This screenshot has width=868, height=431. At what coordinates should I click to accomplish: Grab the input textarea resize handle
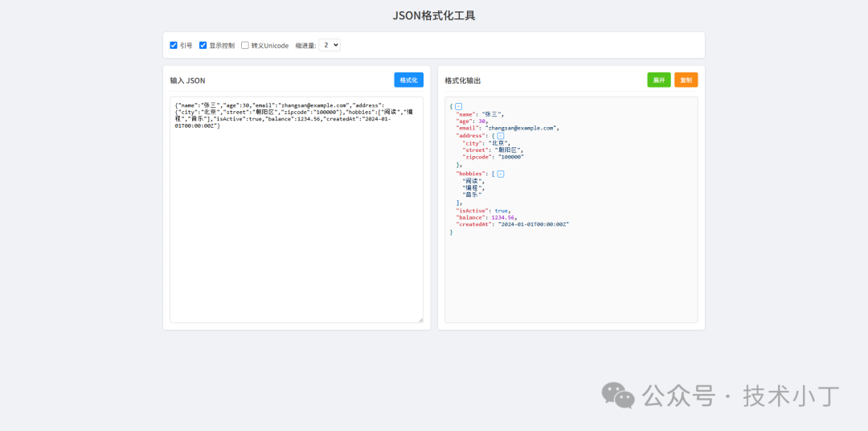coord(420,319)
